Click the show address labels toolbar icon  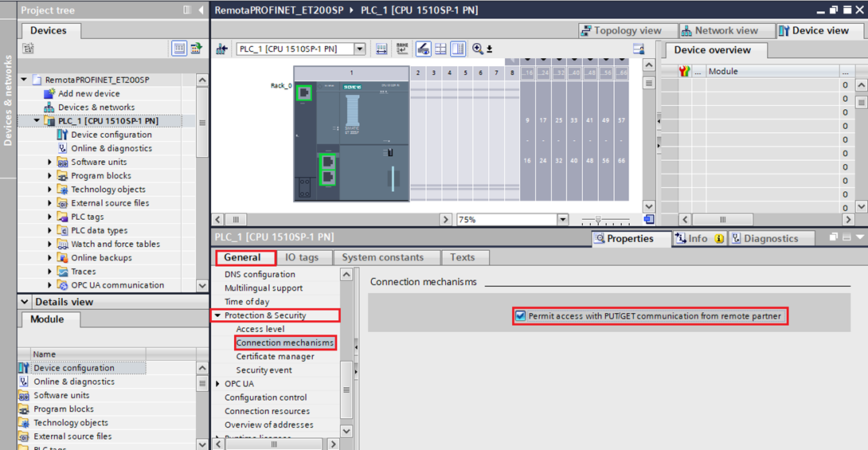pos(381,49)
